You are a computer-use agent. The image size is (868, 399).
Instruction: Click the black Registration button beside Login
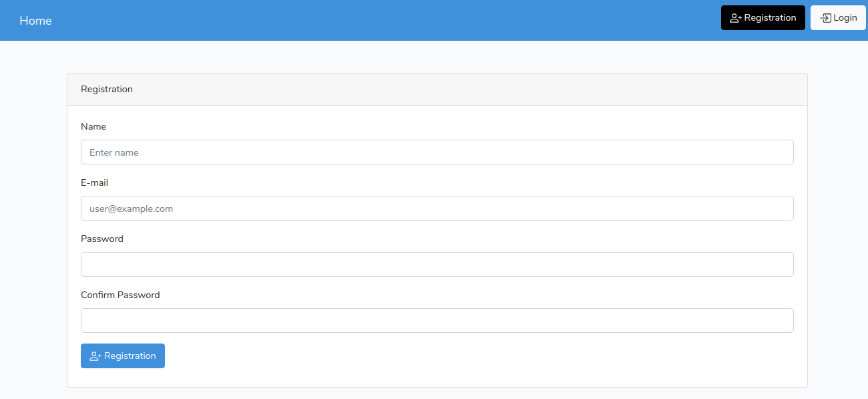pyautogui.click(x=763, y=17)
